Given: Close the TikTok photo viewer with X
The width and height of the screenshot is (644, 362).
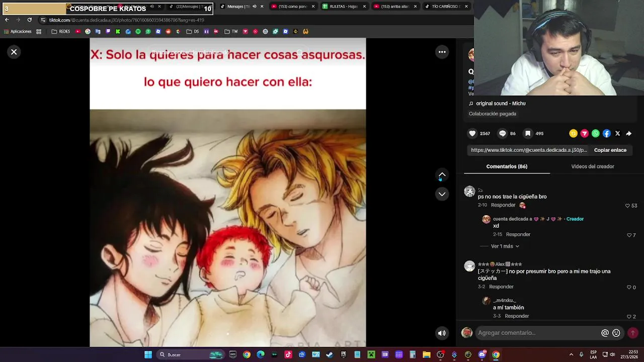Looking at the screenshot, I should (x=14, y=52).
